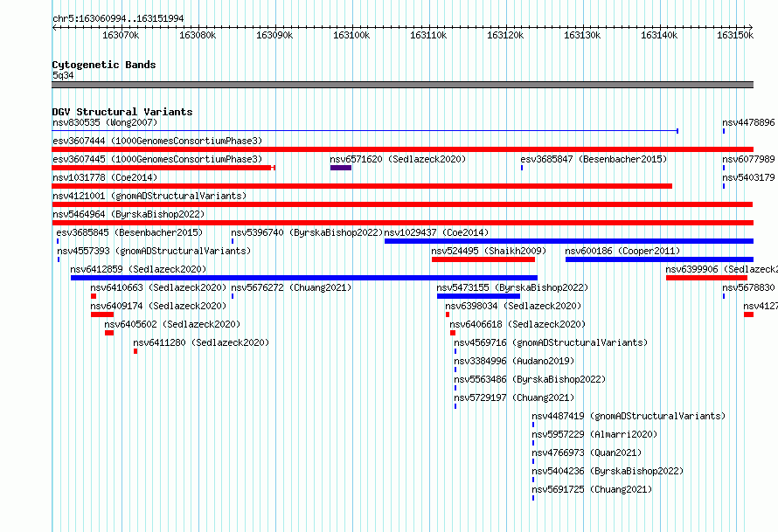Select the nsv5678830 variant label
This screenshot has height=532, width=778.
pyautogui.click(x=748, y=287)
